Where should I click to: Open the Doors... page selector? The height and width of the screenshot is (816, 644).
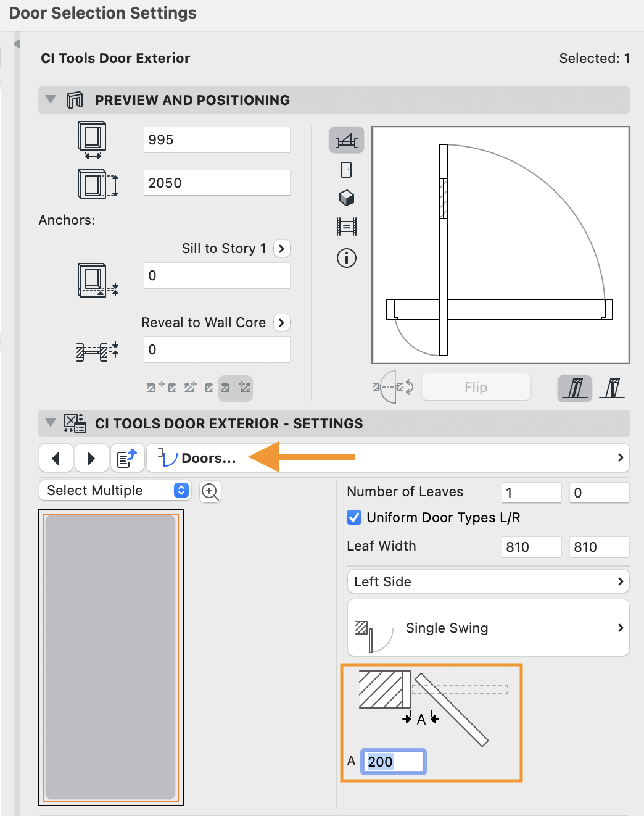click(388, 458)
